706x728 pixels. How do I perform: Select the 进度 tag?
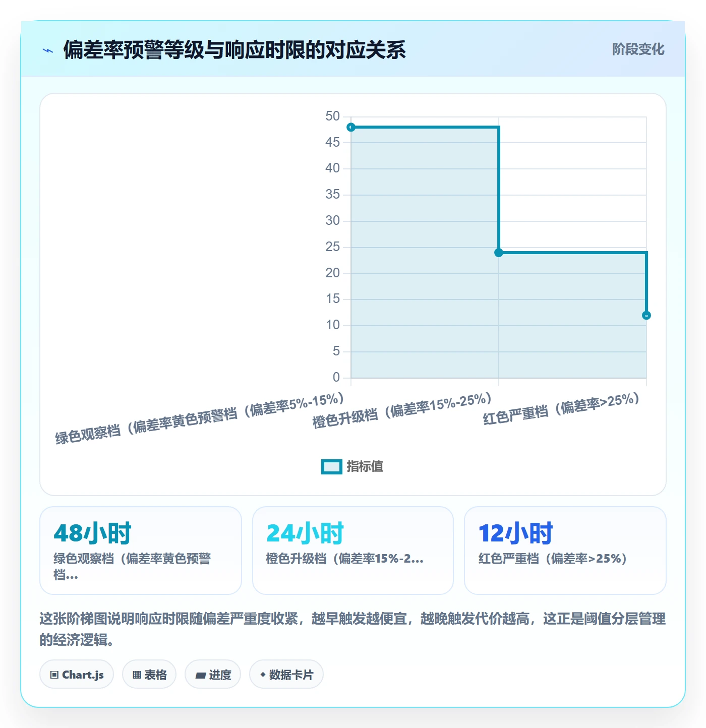213,674
